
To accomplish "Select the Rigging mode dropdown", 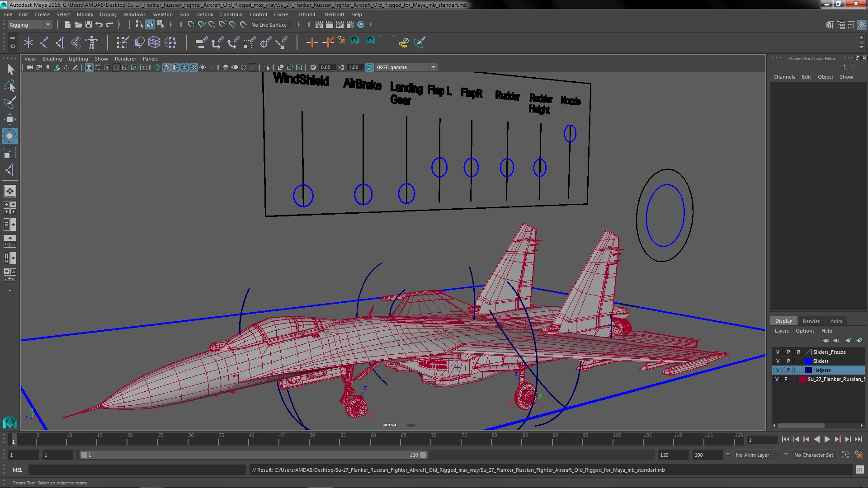I will click(x=28, y=24).
